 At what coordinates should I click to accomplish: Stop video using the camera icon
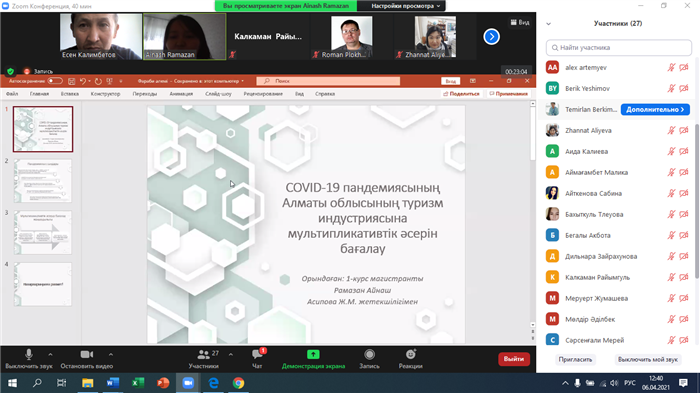pos(87,355)
